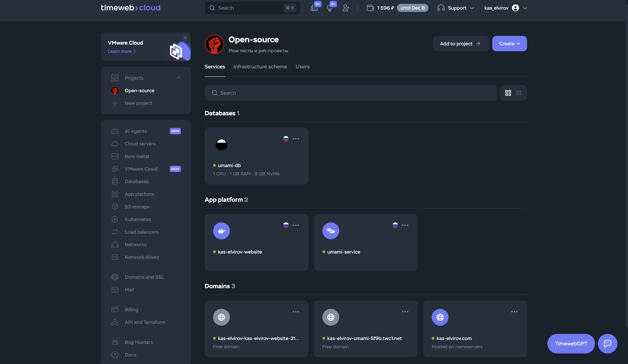Open the Load balancers section
Screen dimensions: 628x364
click(x=141, y=232)
